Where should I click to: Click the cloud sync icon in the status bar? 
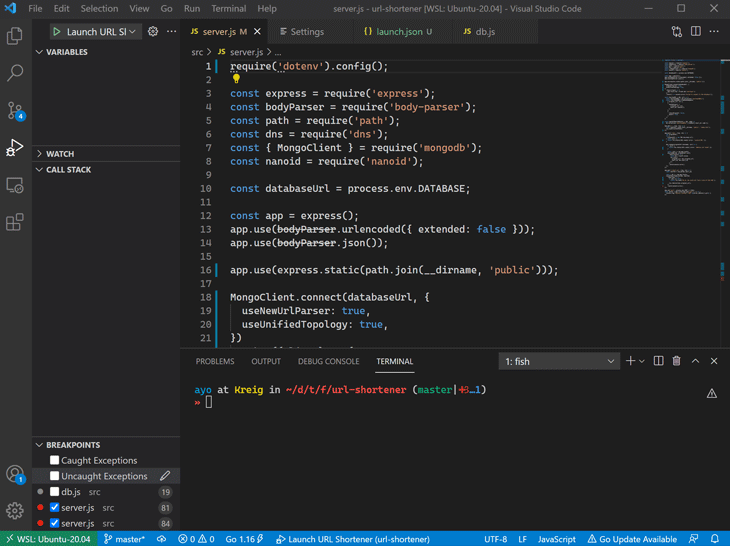tap(162, 539)
